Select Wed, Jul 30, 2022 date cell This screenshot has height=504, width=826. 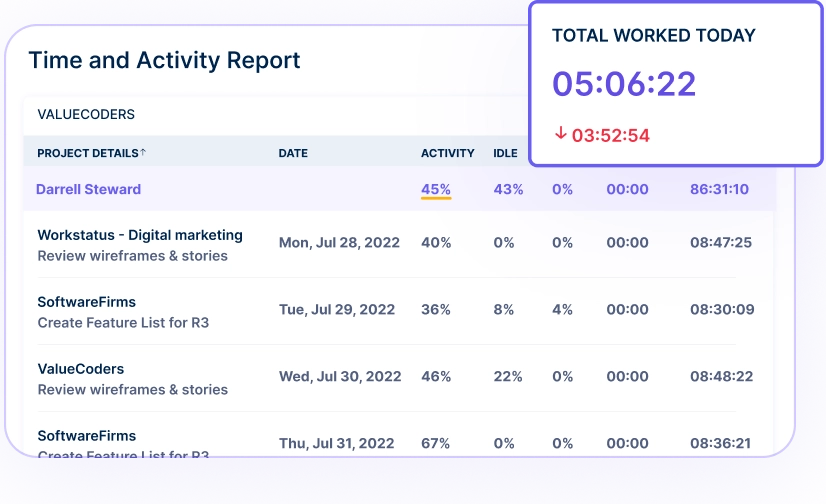pos(340,376)
